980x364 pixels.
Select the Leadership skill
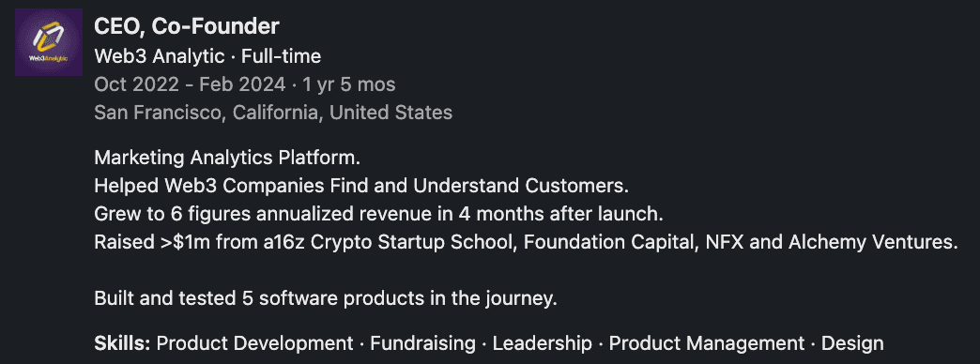point(543,343)
